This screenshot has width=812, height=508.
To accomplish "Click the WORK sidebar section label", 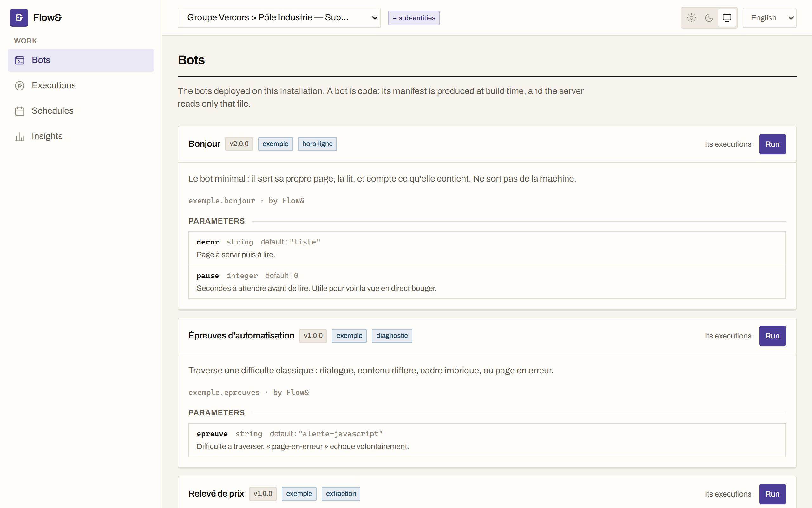I will [25, 41].
